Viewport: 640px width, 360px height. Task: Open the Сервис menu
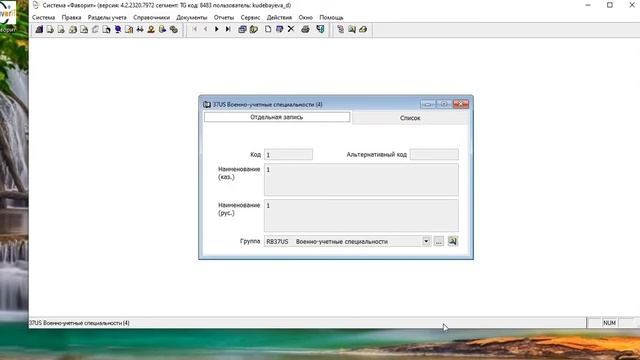coord(250,18)
